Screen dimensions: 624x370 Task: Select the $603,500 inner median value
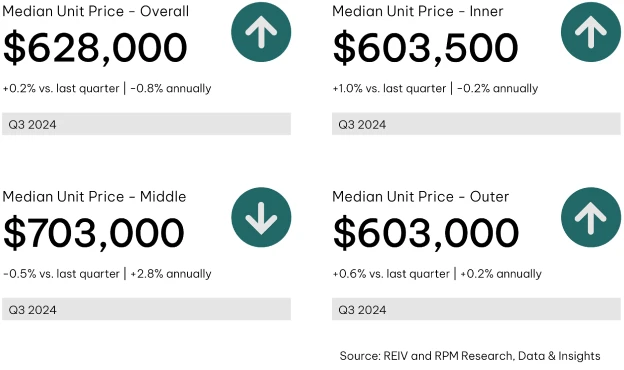pos(425,48)
